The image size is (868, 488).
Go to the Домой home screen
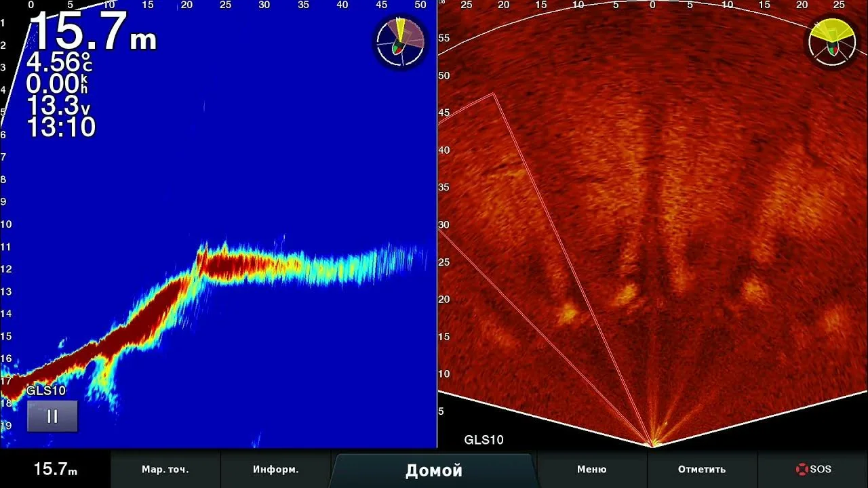pos(434,470)
